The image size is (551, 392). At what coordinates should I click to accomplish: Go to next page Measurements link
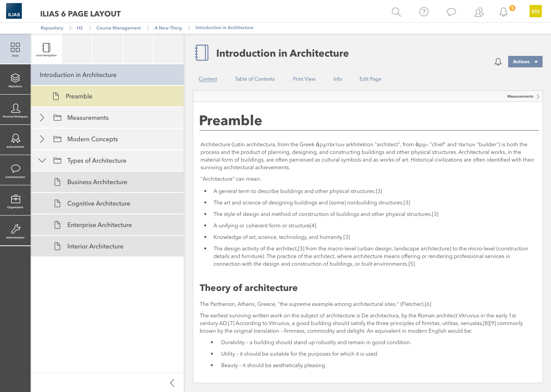(x=523, y=96)
